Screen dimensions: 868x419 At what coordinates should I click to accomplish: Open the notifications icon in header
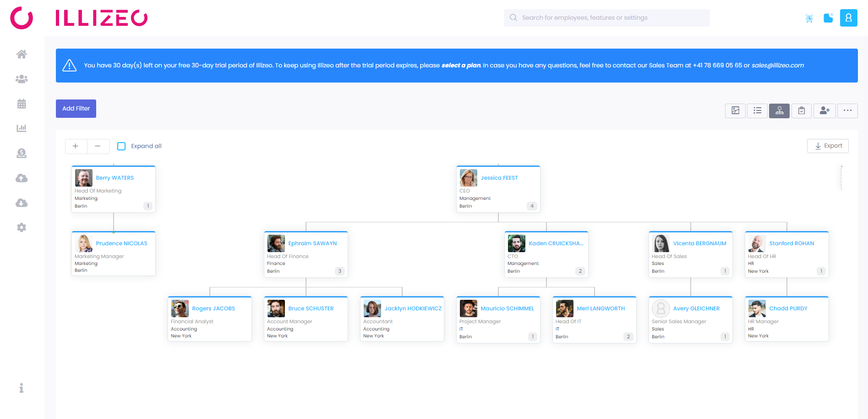click(x=828, y=18)
